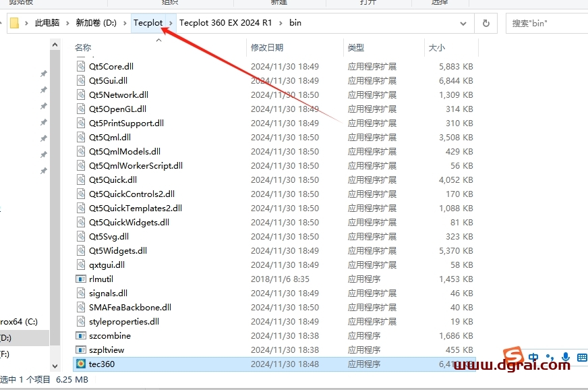Select file name SMAFeaBackbone.dll

130,308
